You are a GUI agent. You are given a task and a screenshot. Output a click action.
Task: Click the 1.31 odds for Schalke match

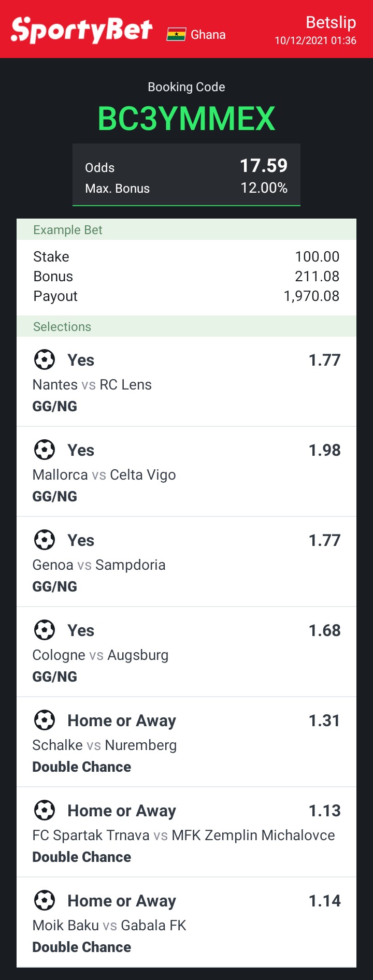pos(324,720)
